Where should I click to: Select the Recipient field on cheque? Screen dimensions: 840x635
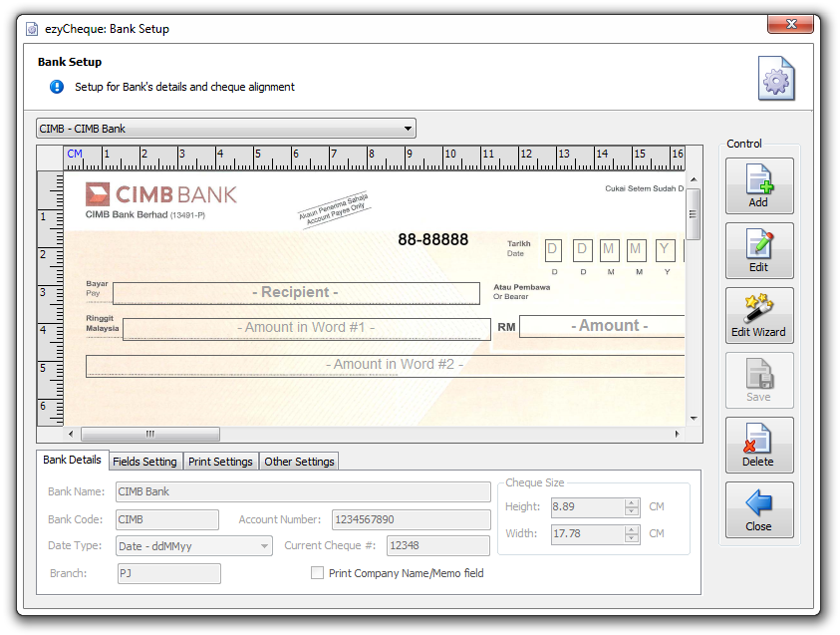tap(296, 293)
